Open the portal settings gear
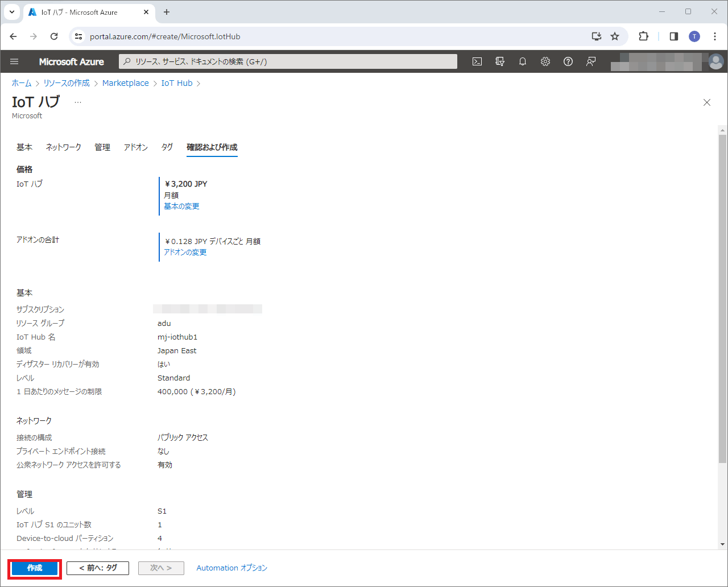 click(545, 61)
